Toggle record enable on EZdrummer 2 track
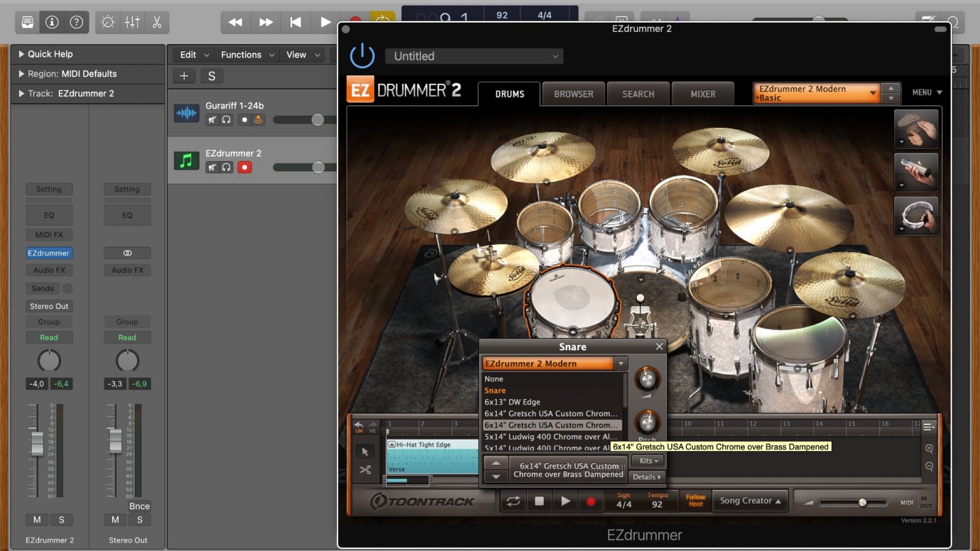The width and height of the screenshot is (980, 551). pyautogui.click(x=244, y=167)
